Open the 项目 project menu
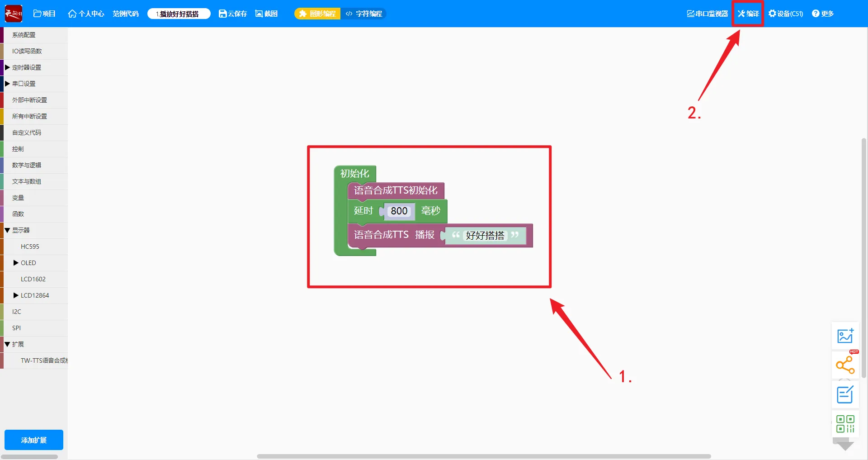 [x=44, y=14]
